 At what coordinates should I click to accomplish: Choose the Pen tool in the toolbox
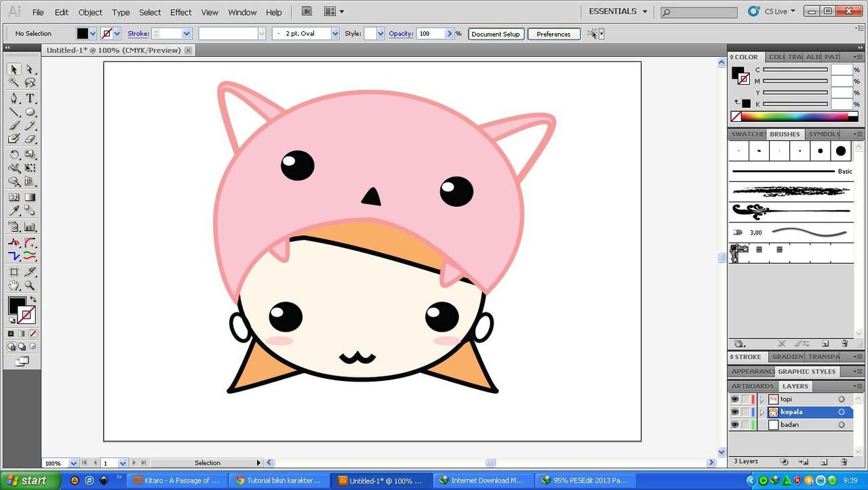[x=14, y=98]
